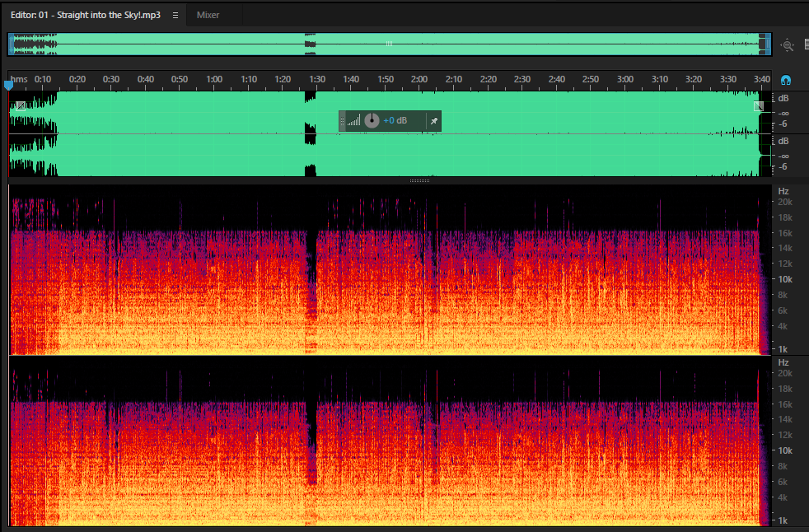Switch to the Mixer tab
Viewport: 809px width, 532px height.
208,15
